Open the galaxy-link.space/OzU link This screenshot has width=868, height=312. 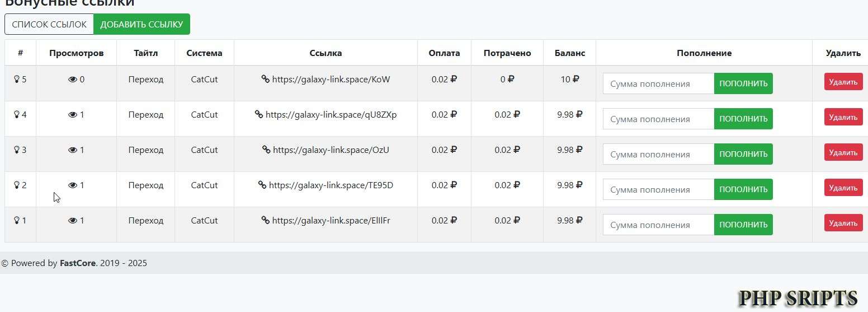[x=331, y=150]
